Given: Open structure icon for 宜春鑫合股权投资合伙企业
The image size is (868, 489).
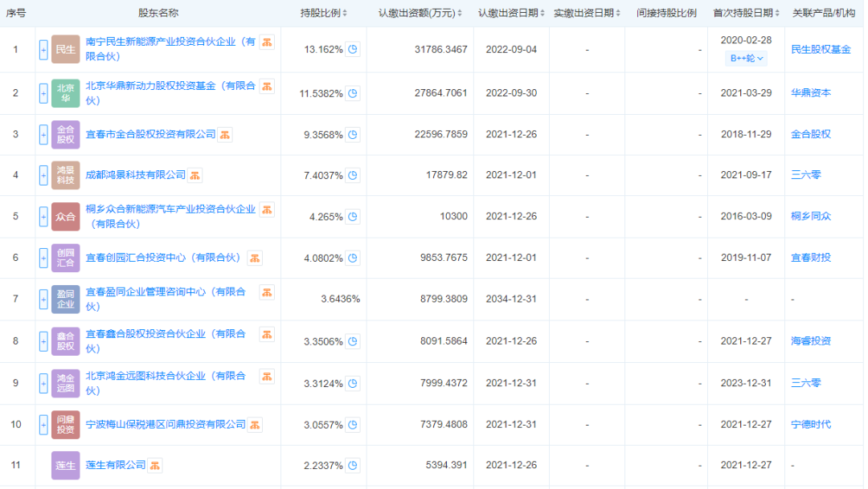Looking at the screenshot, I should click(x=267, y=335).
